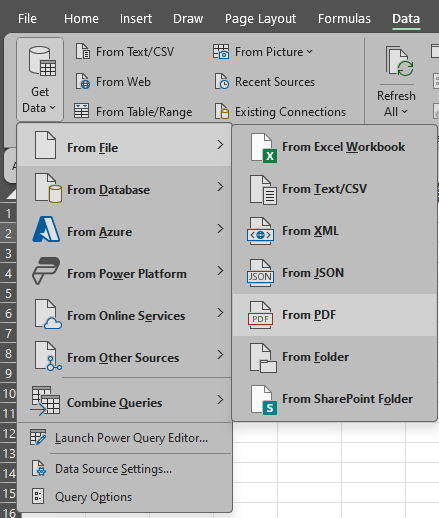The image size is (439, 518).
Task: Click the XML file icon
Action: coord(261,231)
